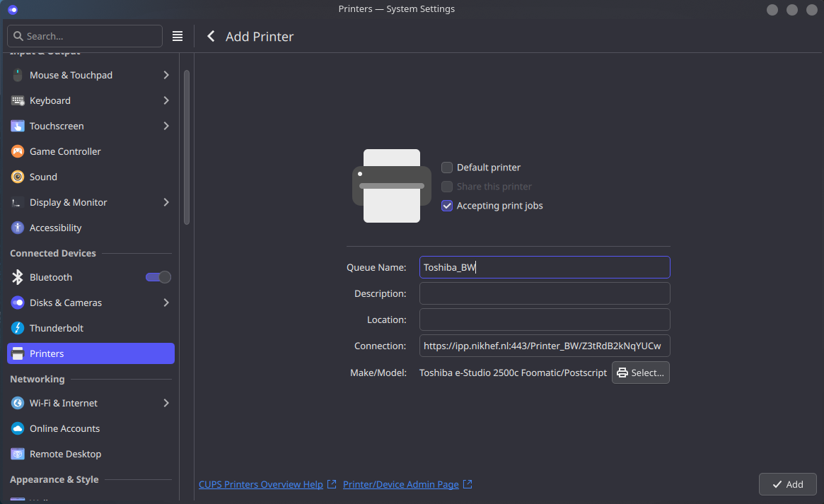Click the Online Accounts cloud icon

tap(18, 428)
